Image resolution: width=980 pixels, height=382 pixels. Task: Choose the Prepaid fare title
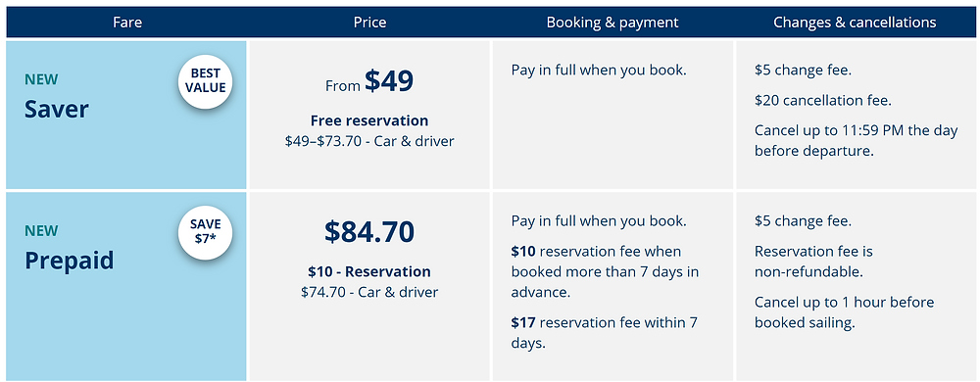(70, 261)
